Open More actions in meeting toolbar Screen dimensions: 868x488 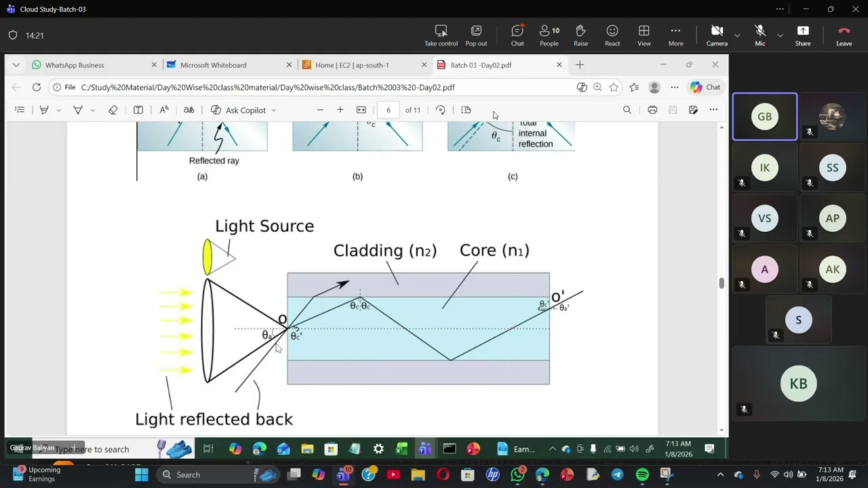[x=675, y=35]
